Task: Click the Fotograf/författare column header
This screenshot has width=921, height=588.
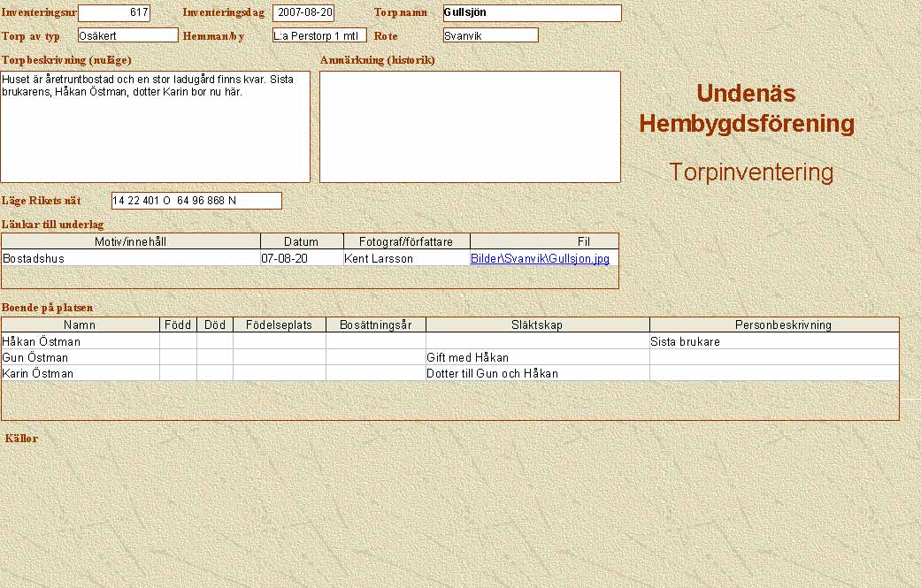Action: [x=406, y=241]
